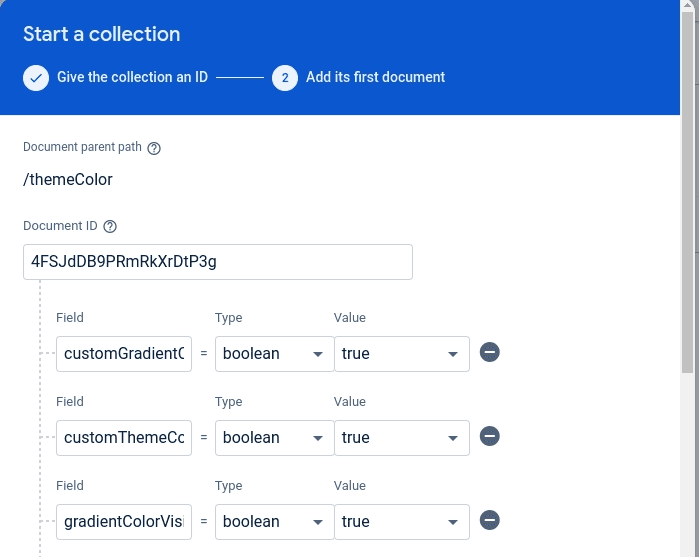The height and width of the screenshot is (557, 699).
Task: Click the gradientColorVisi field name input
Action: point(124,522)
